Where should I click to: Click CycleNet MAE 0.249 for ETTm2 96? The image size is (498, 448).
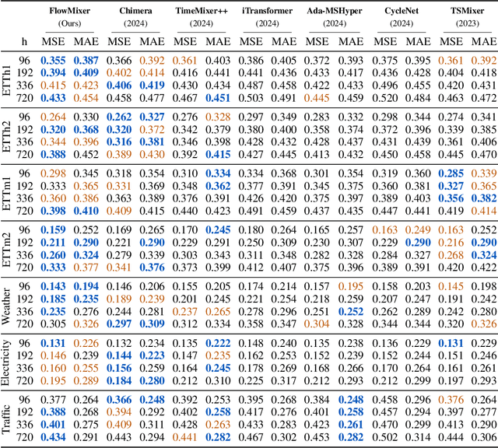point(418,230)
